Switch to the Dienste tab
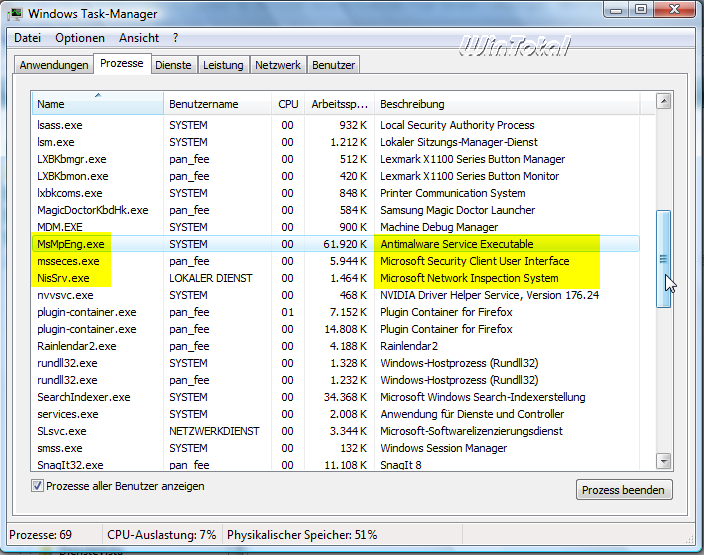The image size is (704, 555). [x=173, y=65]
